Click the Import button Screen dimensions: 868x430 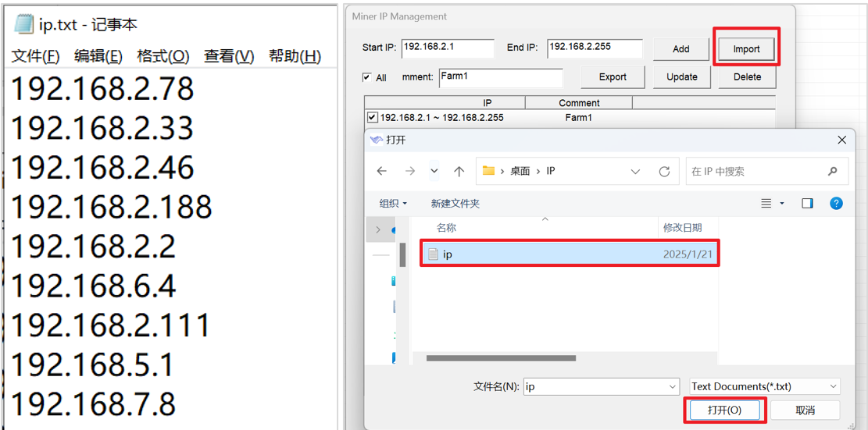point(746,48)
